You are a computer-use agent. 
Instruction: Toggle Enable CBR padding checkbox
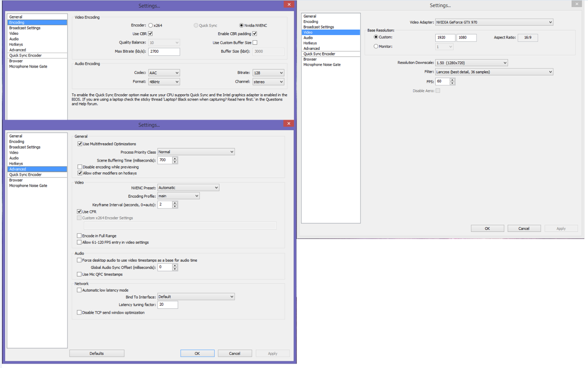click(x=255, y=34)
